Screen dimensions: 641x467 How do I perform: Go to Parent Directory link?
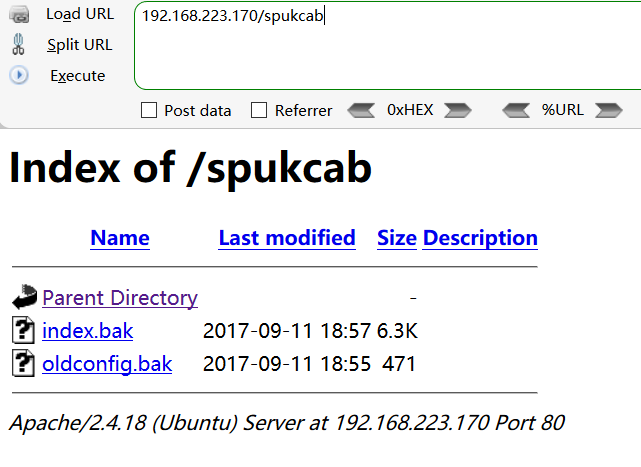tap(120, 298)
